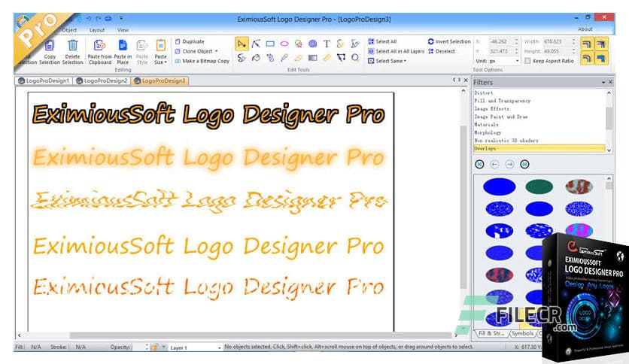Go to previous filter page arrow
This screenshot has width=629, height=364.
494,165
